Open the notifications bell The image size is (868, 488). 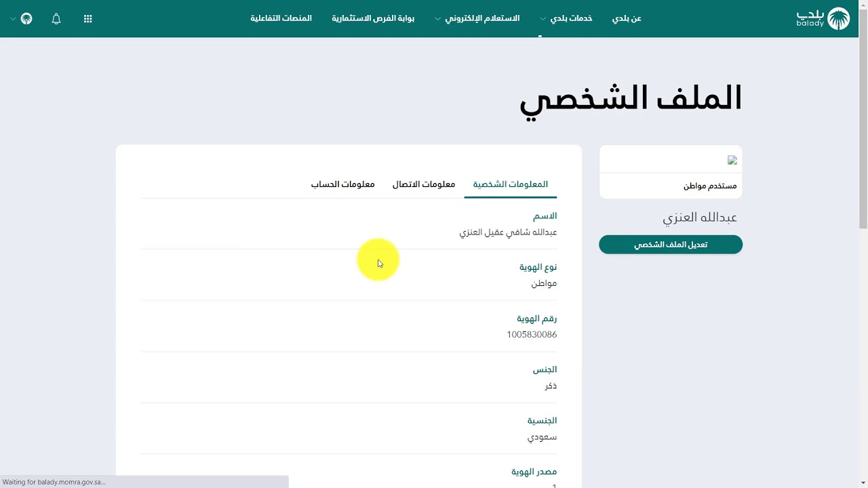pos(56,19)
